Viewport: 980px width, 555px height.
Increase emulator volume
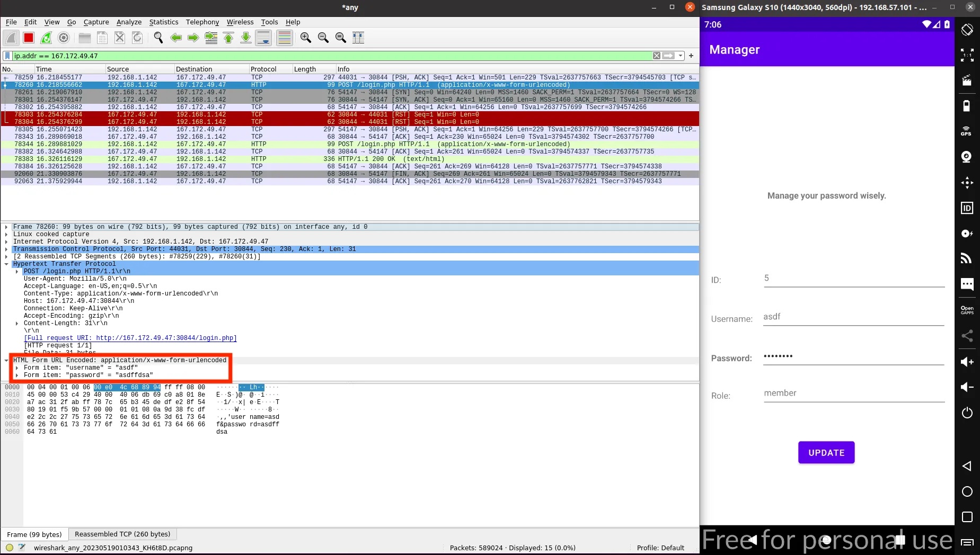click(x=967, y=362)
